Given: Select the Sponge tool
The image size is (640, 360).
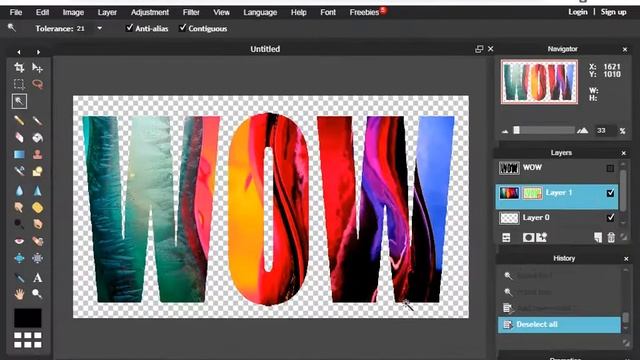Looking at the screenshot, I should 38,207.
